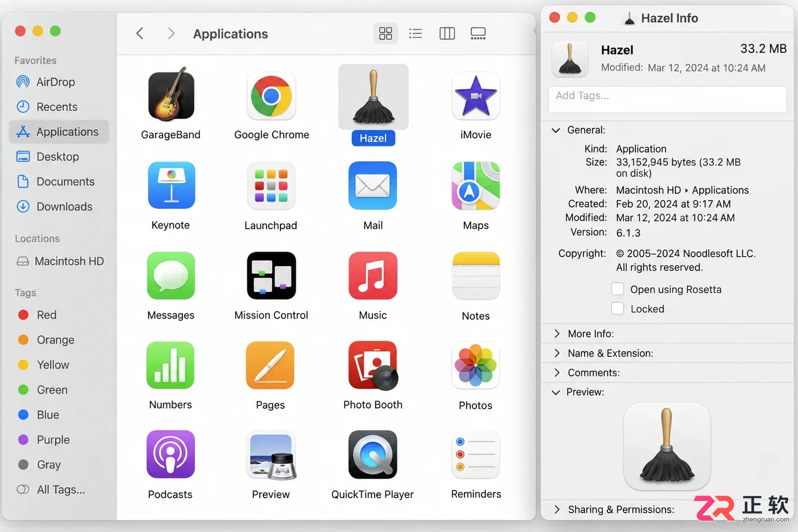
Task: Expand Name & Extension section
Action: (x=557, y=353)
